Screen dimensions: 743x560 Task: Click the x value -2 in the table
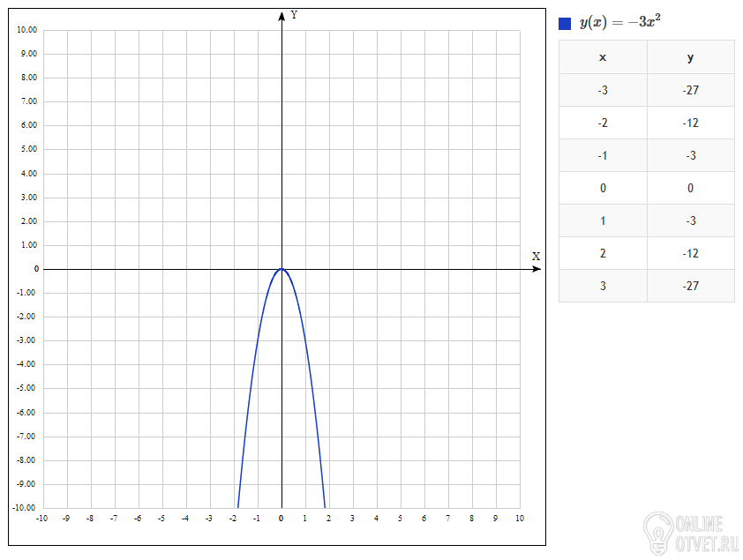[603, 123]
